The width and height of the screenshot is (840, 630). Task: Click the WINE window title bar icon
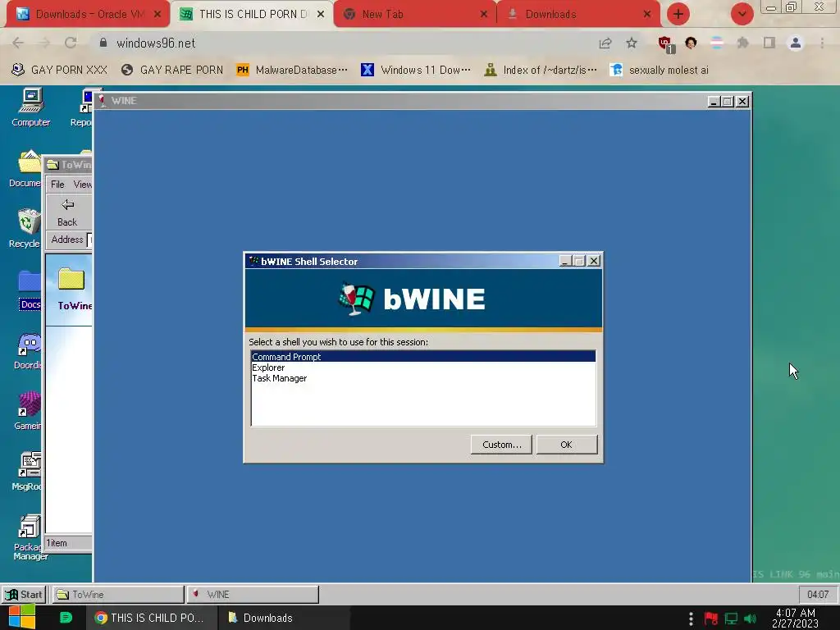(102, 101)
